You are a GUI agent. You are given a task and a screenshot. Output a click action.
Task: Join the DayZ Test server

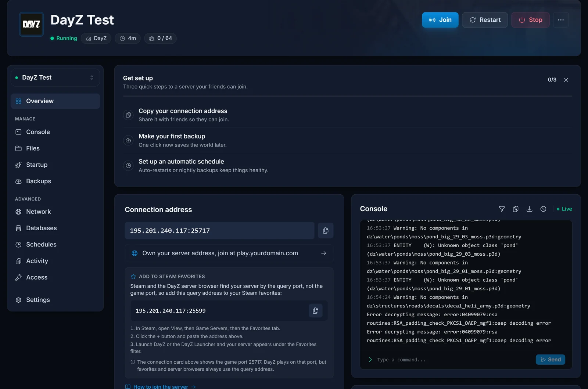coord(440,20)
